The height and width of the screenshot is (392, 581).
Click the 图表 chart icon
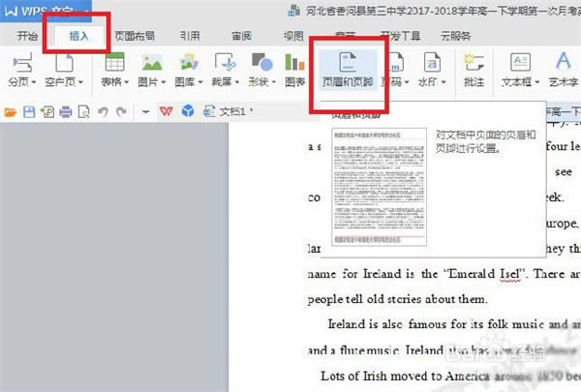tap(294, 62)
